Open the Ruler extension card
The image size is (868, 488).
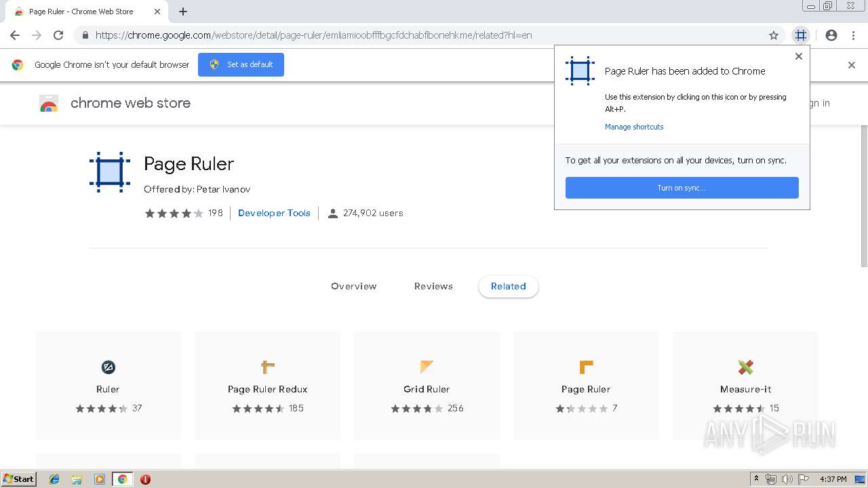(108, 386)
